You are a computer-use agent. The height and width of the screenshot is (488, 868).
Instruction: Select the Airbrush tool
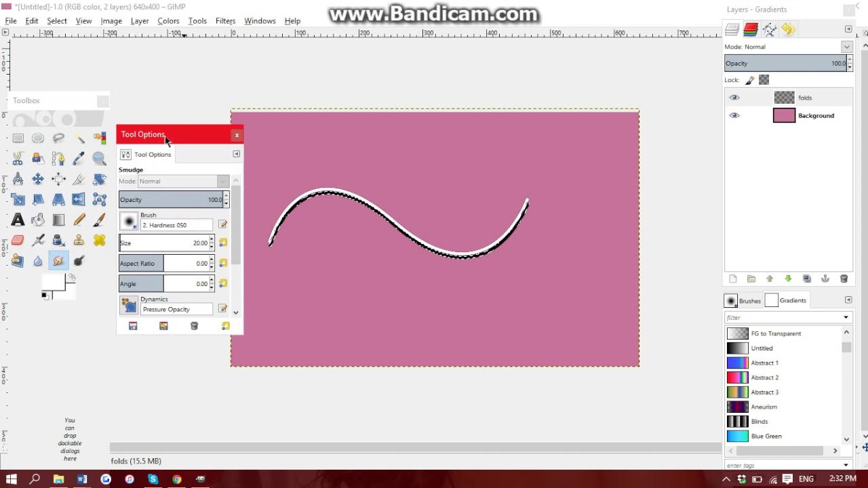click(x=38, y=240)
